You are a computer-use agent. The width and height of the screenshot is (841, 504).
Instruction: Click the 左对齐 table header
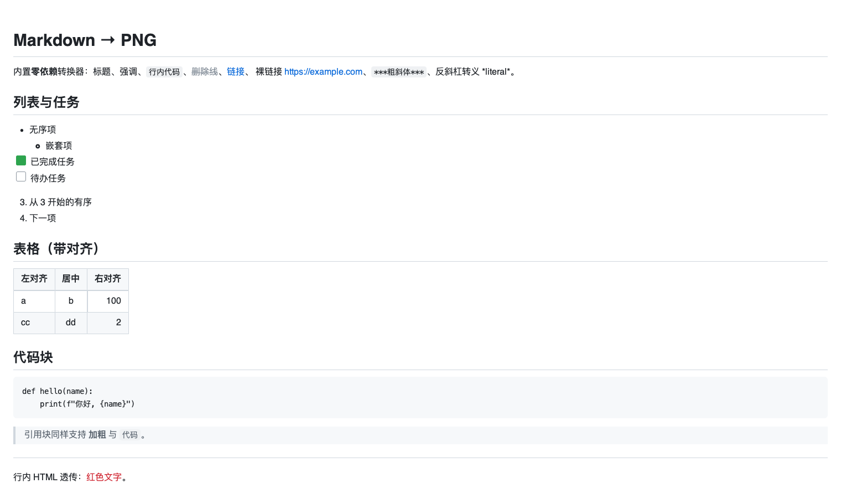(x=34, y=279)
